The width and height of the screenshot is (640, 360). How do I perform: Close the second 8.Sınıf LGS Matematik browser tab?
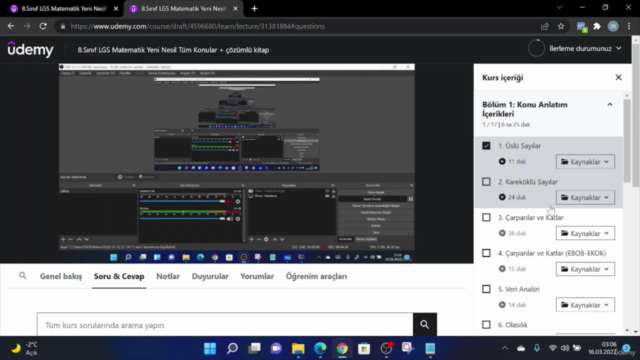236,9
